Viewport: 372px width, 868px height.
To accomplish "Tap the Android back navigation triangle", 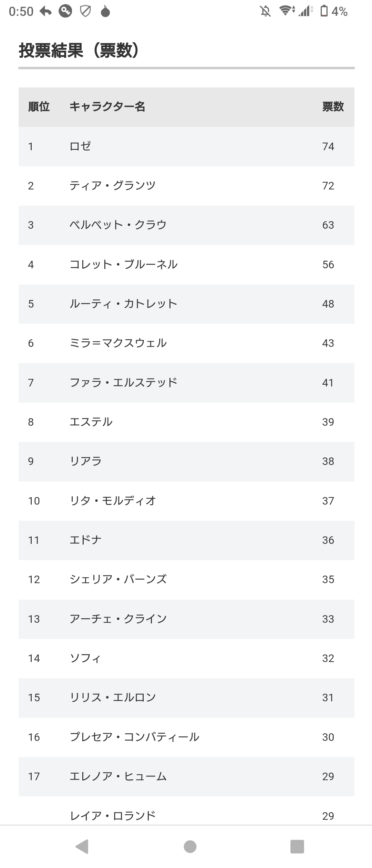I will [82, 846].
